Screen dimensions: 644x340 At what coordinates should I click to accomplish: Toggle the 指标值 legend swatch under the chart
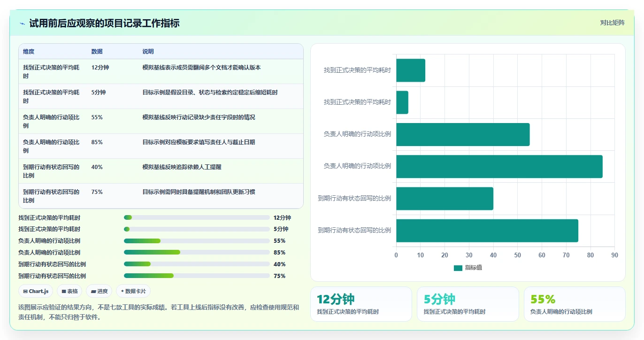pyautogui.click(x=458, y=268)
